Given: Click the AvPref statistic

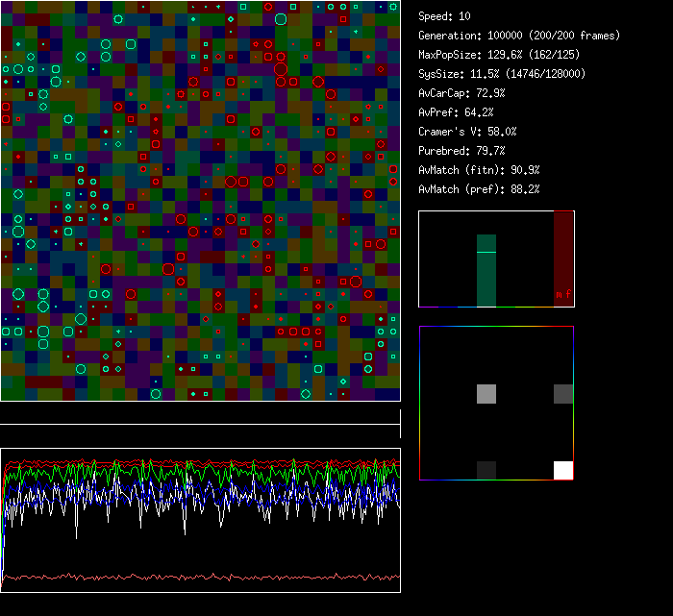Looking at the screenshot, I should (456, 112).
